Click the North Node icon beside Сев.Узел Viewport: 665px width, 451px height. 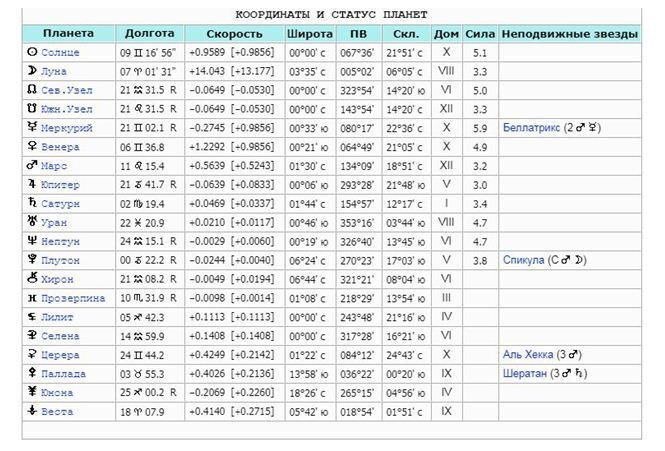click(32, 90)
